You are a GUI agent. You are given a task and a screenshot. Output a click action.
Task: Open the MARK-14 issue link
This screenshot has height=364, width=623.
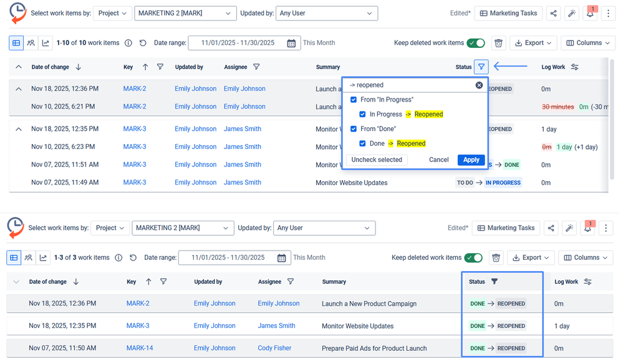tap(140, 348)
